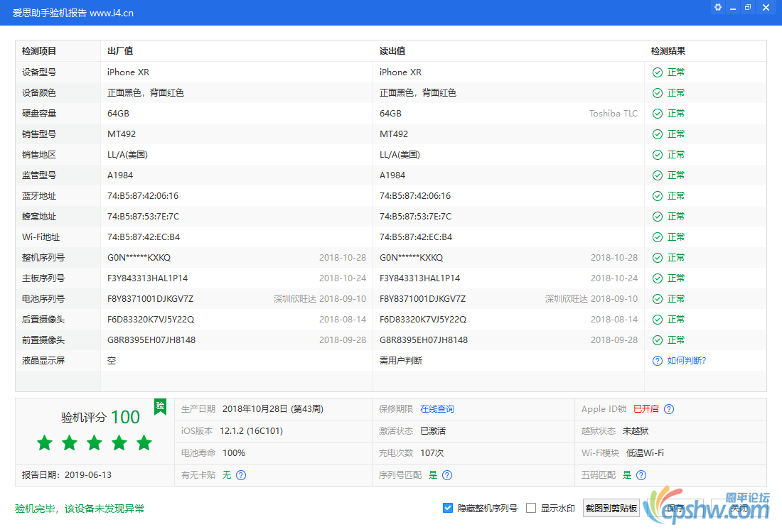Click the 低温Wi-Fi module value
The width and height of the screenshot is (782, 532).
point(646,452)
